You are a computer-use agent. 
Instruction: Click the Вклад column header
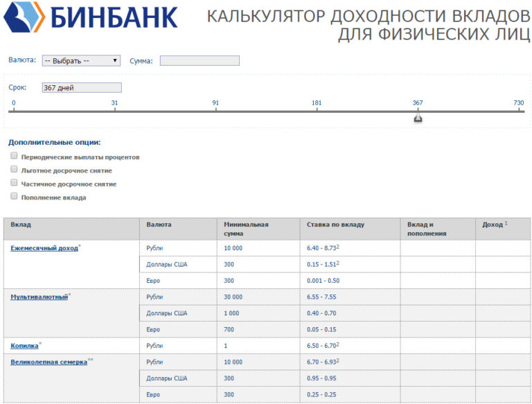coord(71,229)
